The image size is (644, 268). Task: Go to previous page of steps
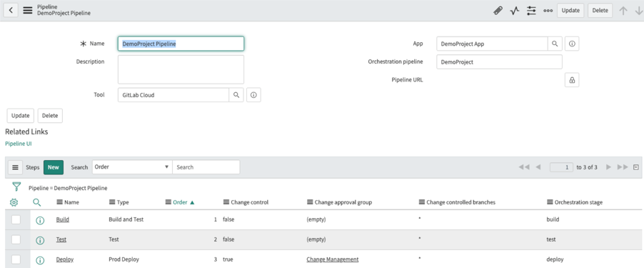click(538, 167)
